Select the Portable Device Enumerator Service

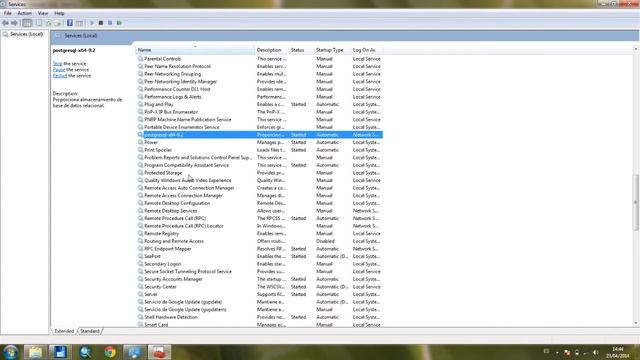182,127
